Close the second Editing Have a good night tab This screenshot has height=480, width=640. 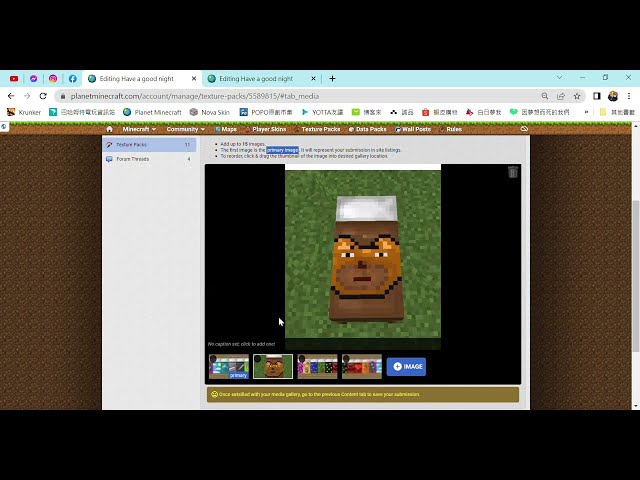(x=313, y=79)
